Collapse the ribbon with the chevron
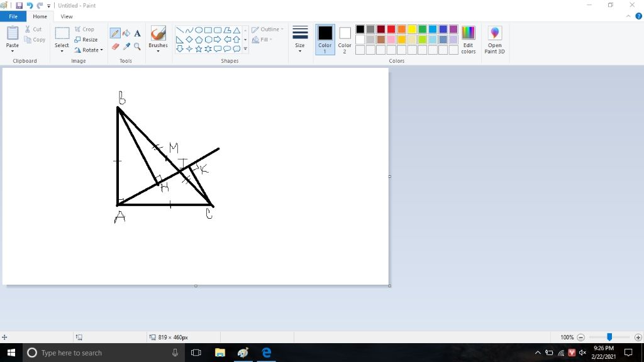 (x=628, y=16)
